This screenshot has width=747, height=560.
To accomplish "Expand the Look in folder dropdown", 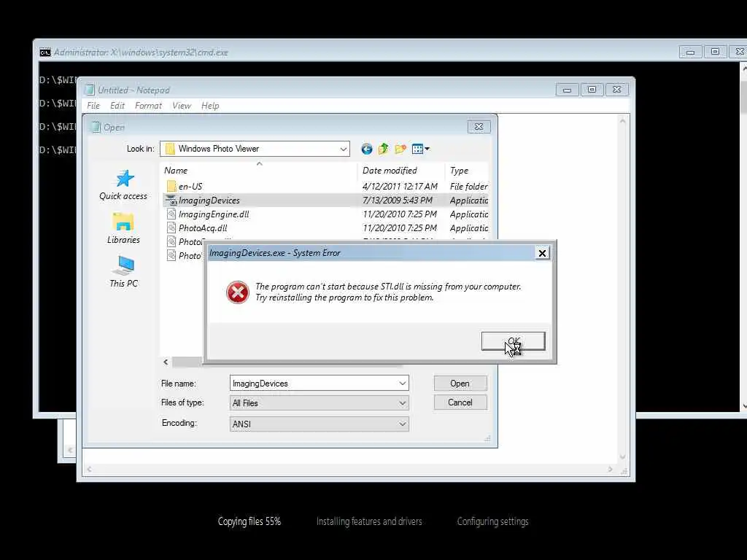I will (x=343, y=149).
